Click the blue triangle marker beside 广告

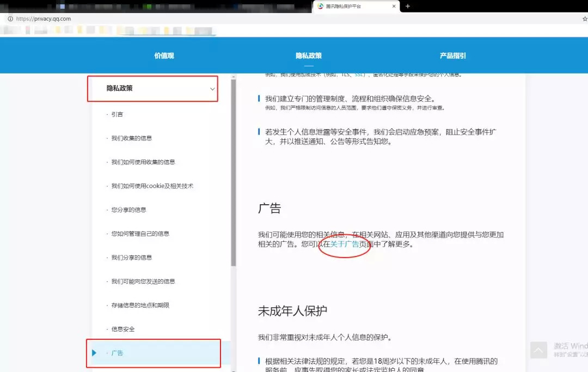click(x=95, y=353)
